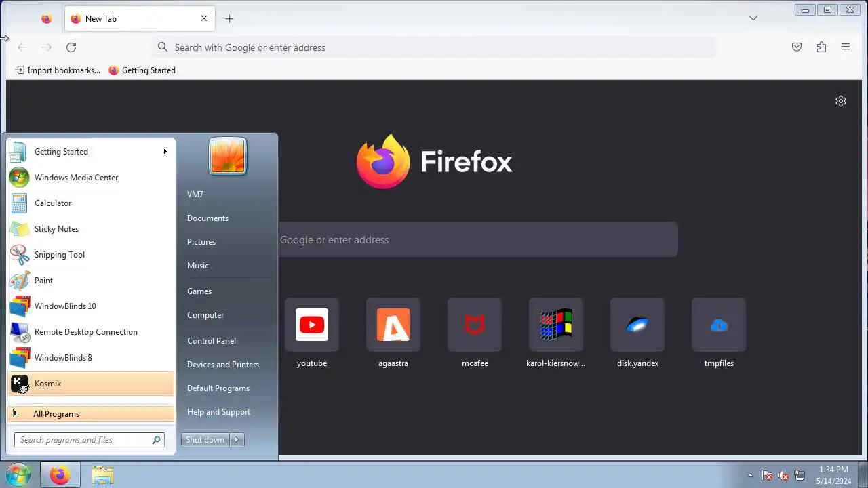The image size is (868, 488).
Task: Expand Shut down options arrow
Action: 237,440
